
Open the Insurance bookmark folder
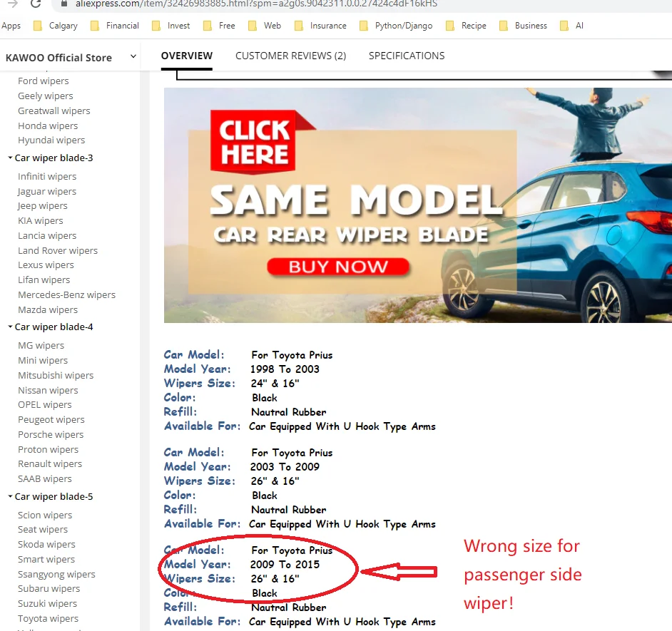[320, 26]
